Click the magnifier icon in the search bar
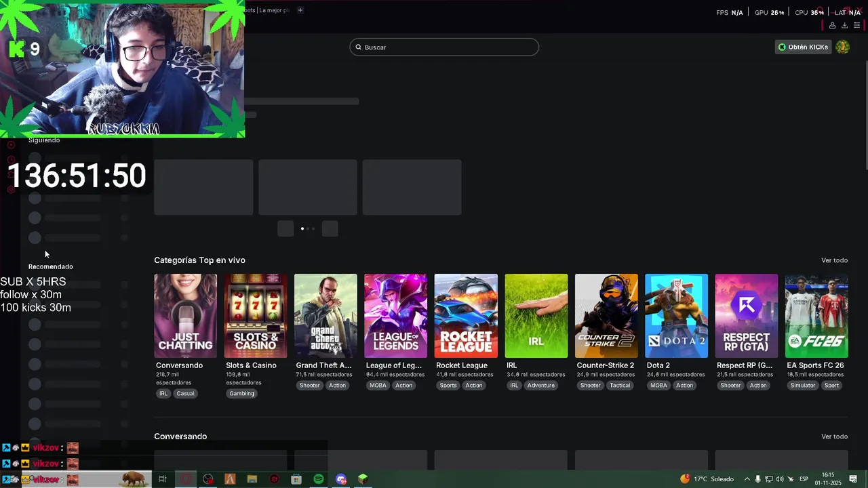 point(359,47)
